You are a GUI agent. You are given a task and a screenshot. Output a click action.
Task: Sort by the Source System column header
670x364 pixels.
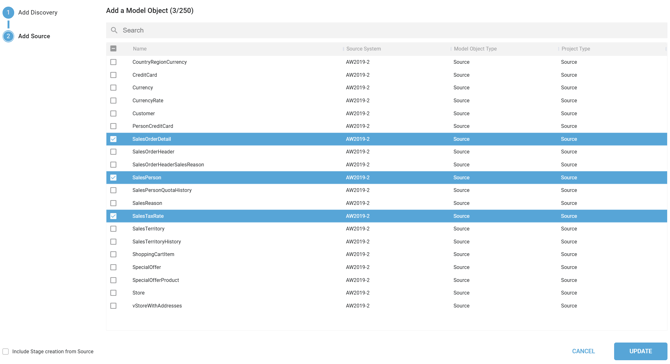click(x=364, y=49)
